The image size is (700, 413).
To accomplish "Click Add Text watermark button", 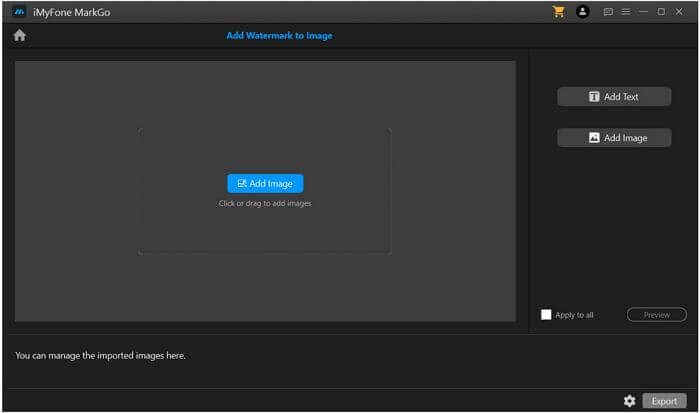I will coord(614,96).
